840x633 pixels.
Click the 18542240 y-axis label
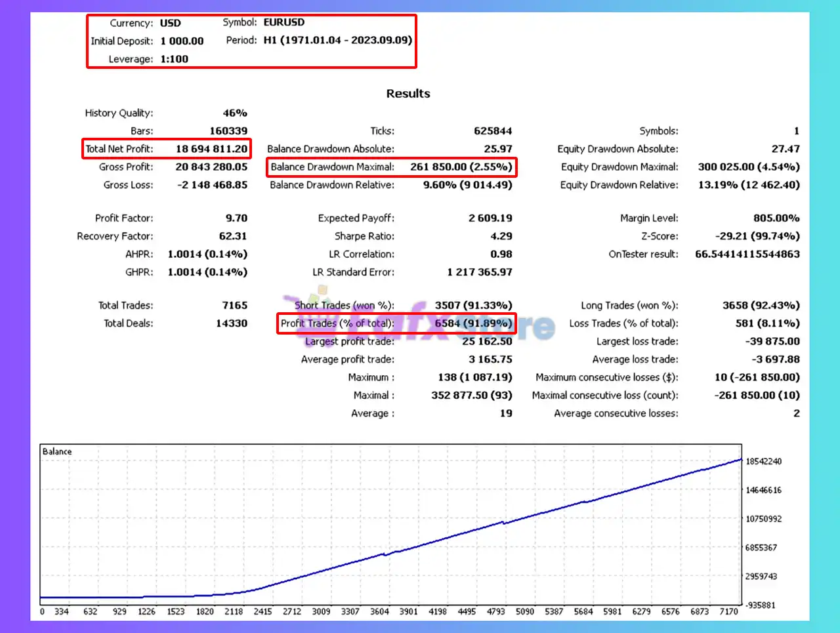pos(763,462)
